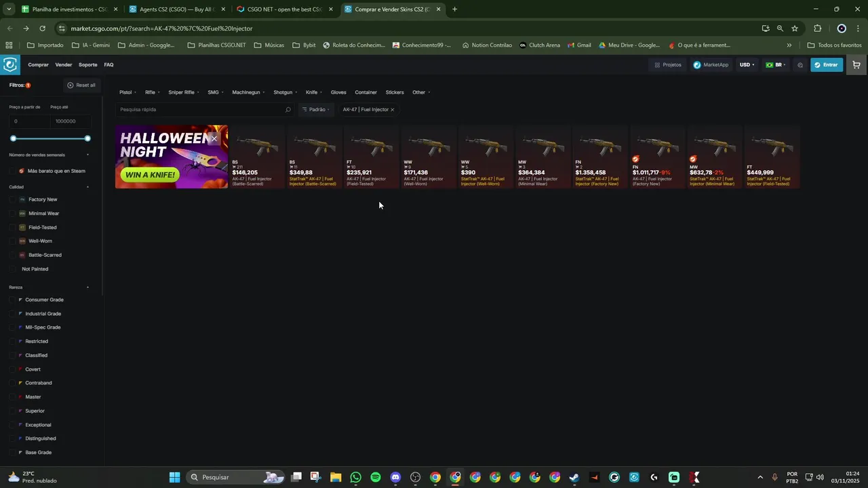868x488 pixels.
Task: Check the Consumer Grade rarity filter
Action: point(12,300)
